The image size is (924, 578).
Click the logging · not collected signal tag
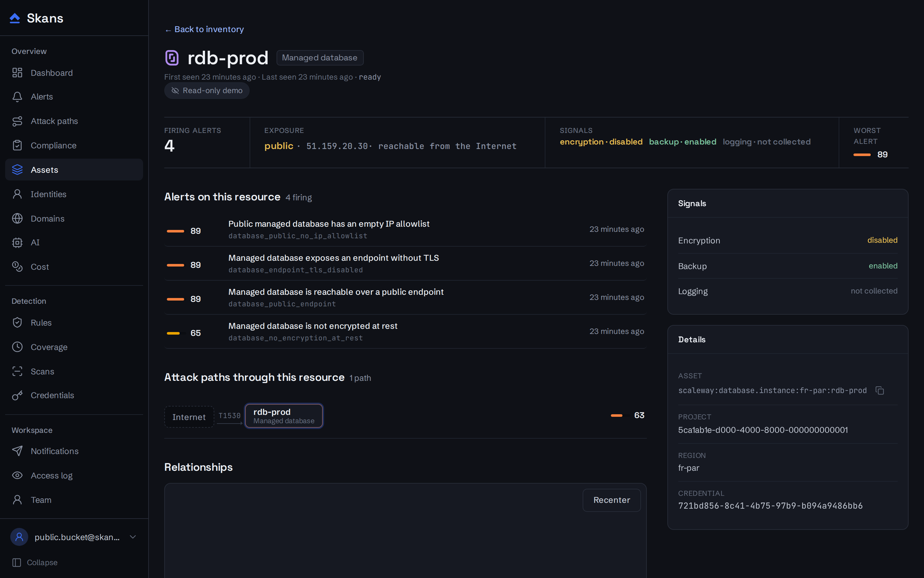pyautogui.click(x=766, y=142)
